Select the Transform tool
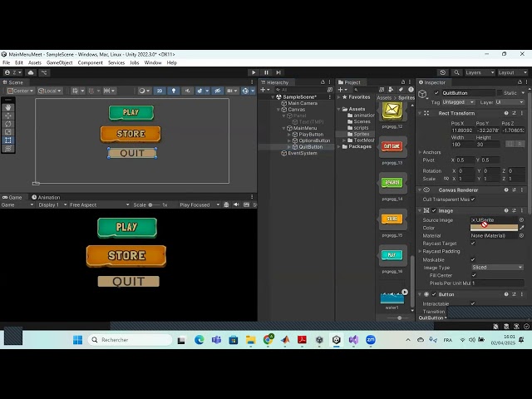Viewport: 532px width, 399px height. click(8, 148)
